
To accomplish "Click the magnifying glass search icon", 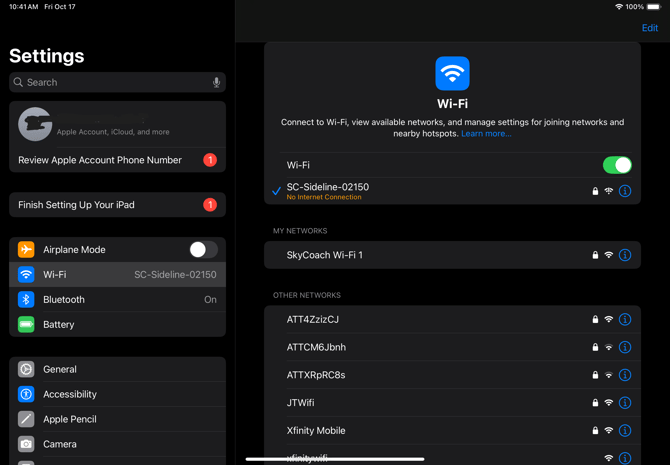I will click(18, 82).
